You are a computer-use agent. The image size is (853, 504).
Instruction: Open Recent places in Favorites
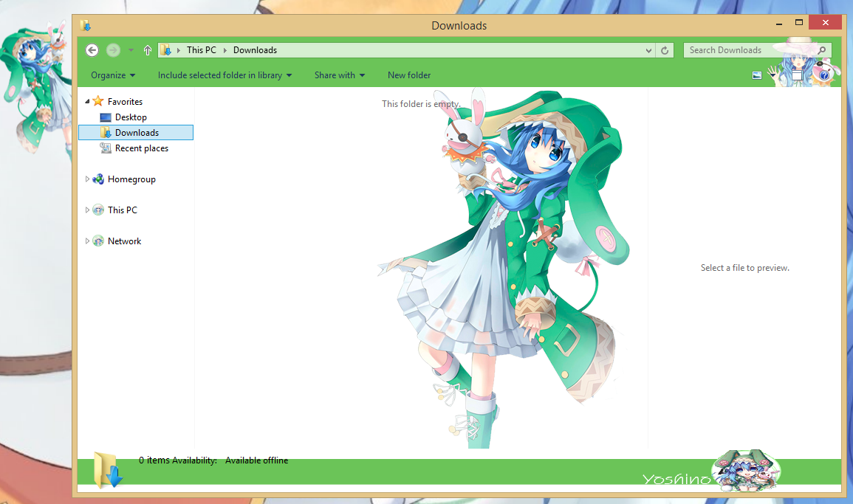click(x=142, y=148)
